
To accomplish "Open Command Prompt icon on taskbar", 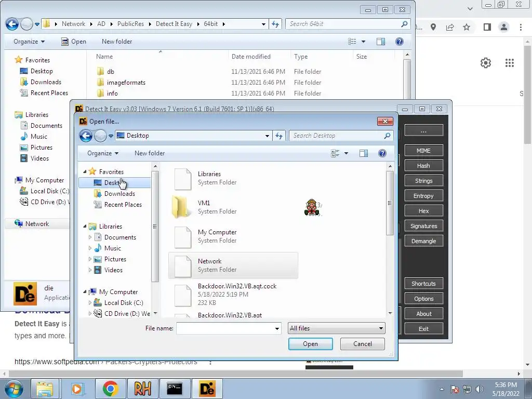I will pyautogui.click(x=175, y=389).
